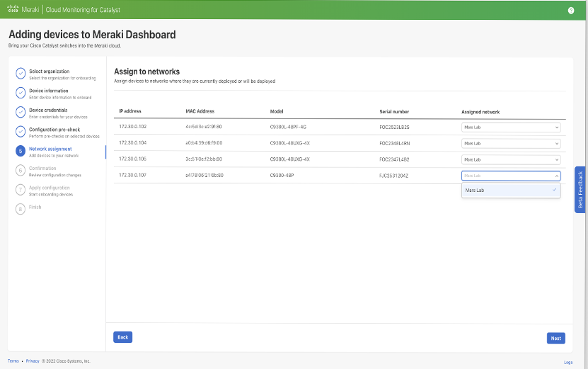Click the MAC address of 172.30.0.107
This screenshot has height=369, width=588.
(204, 176)
